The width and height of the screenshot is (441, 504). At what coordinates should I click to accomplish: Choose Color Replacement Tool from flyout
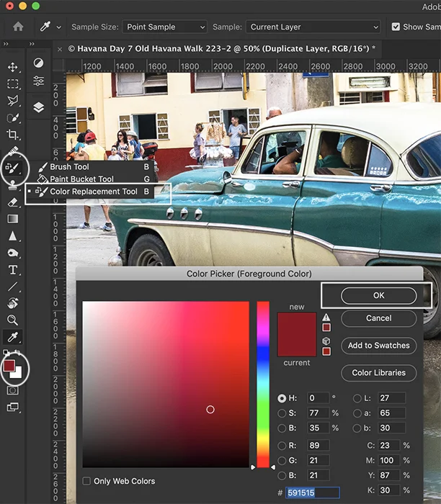click(93, 192)
